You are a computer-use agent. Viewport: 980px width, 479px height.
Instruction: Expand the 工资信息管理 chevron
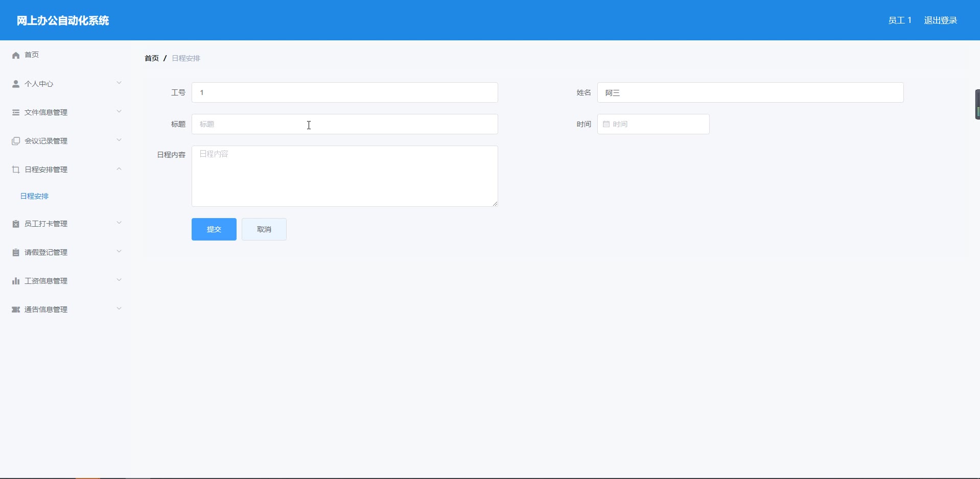[x=119, y=280]
